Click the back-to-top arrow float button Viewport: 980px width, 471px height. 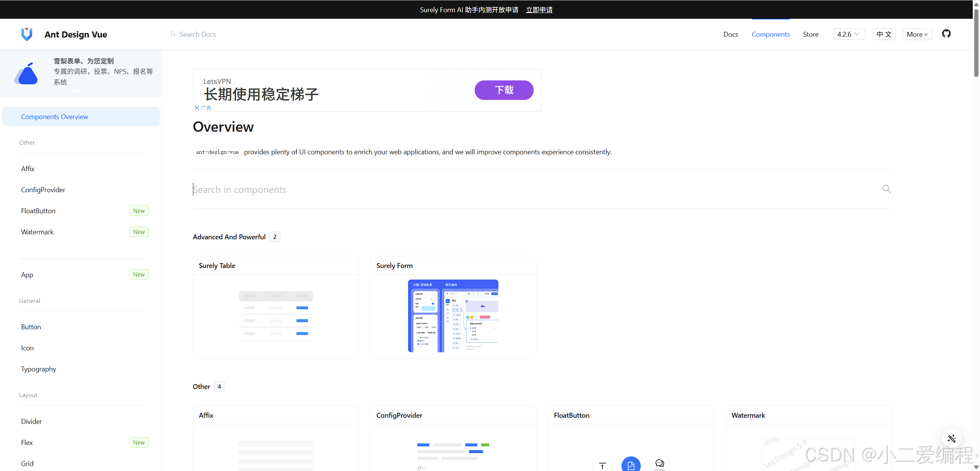point(602,465)
